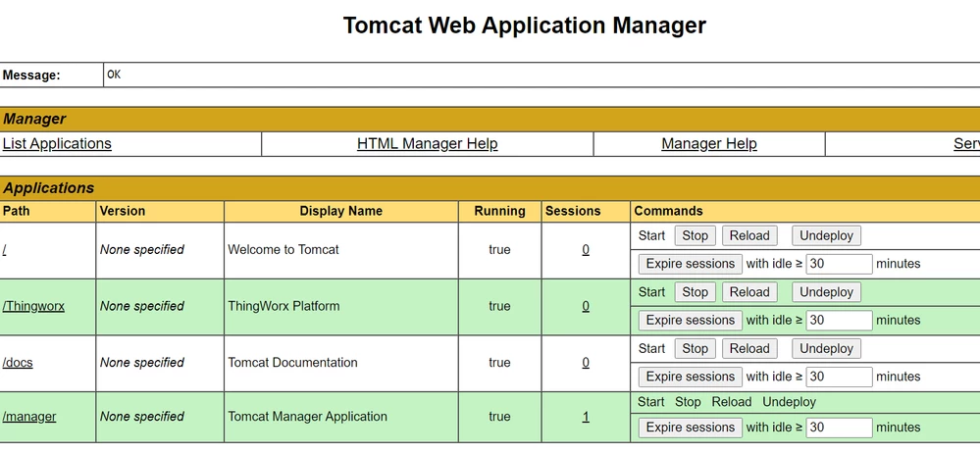Click the "OK" message text

114,75
